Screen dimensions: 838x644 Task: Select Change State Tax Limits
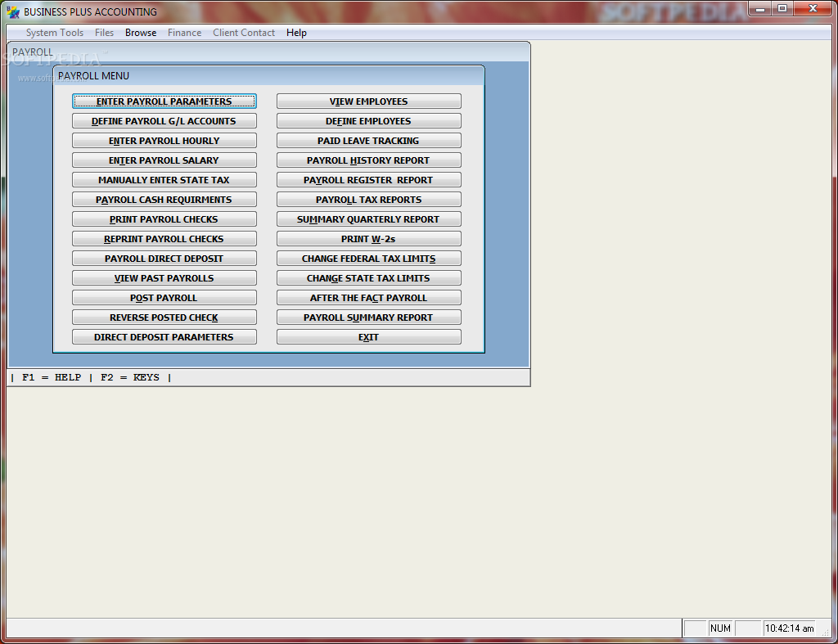tap(369, 278)
